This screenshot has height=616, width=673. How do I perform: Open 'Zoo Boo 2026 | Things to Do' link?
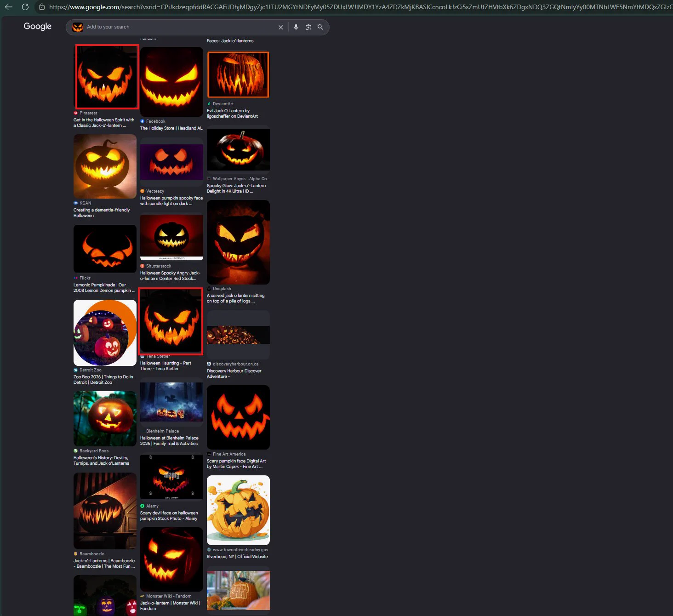tap(103, 380)
